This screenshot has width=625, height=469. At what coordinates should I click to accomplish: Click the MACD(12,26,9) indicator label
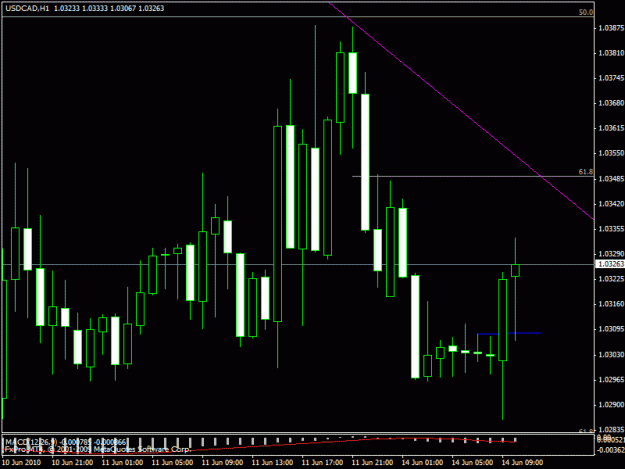31,442
